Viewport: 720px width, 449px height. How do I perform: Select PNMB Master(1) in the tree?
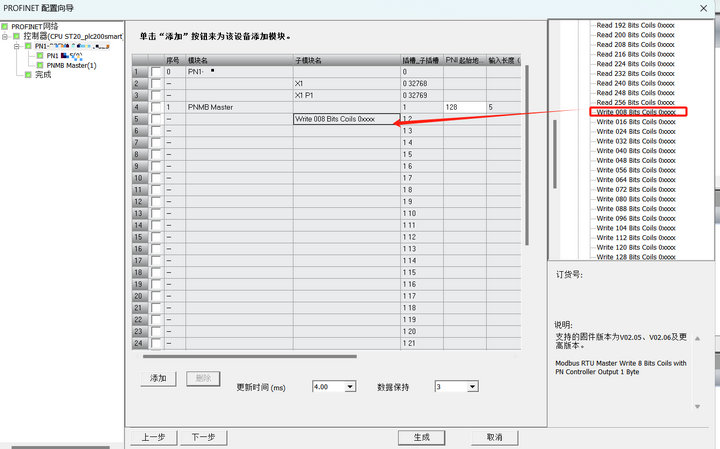pos(71,65)
